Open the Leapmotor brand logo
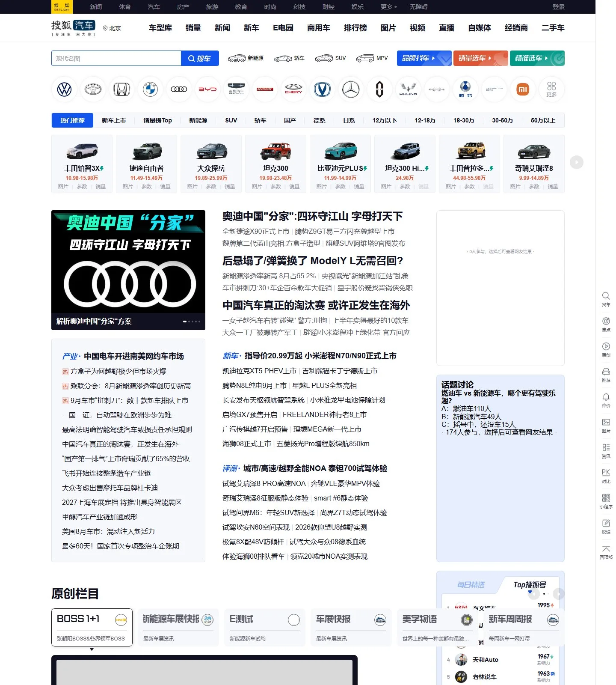The height and width of the screenshot is (685, 616). (x=494, y=89)
